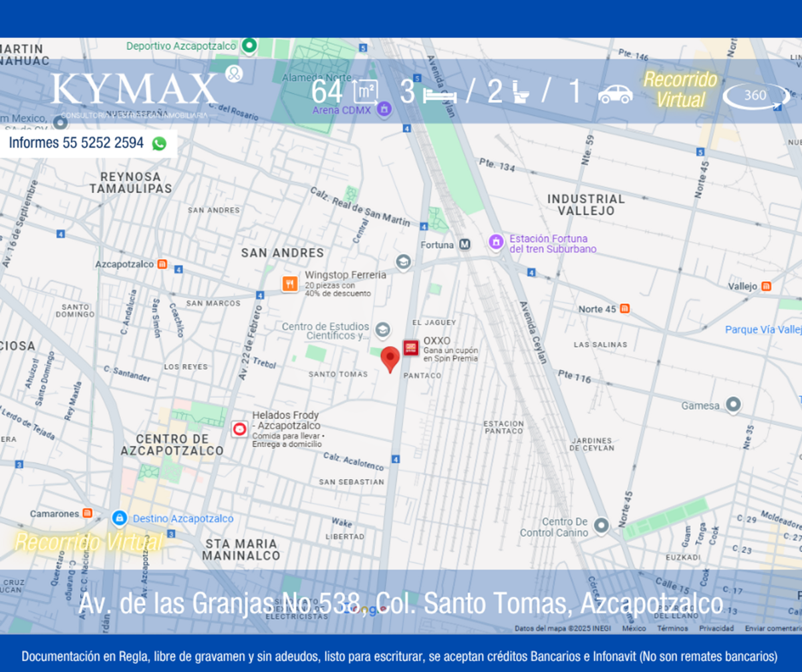
Task: Click the 'SANTO TOMAS' neighborhood label
Action: pos(338,374)
